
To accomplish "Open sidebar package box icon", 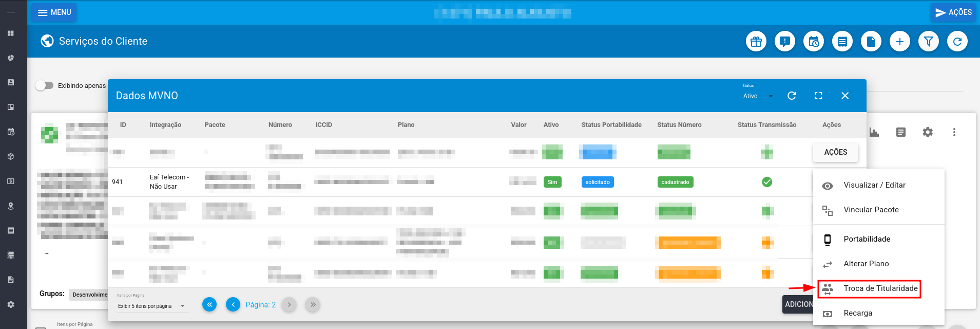I will click(x=11, y=156).
